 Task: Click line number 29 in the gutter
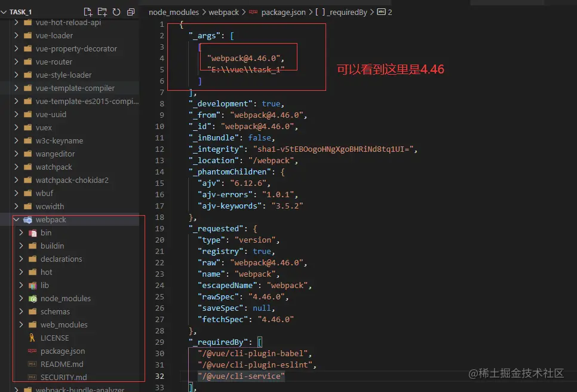coord(159,342)
